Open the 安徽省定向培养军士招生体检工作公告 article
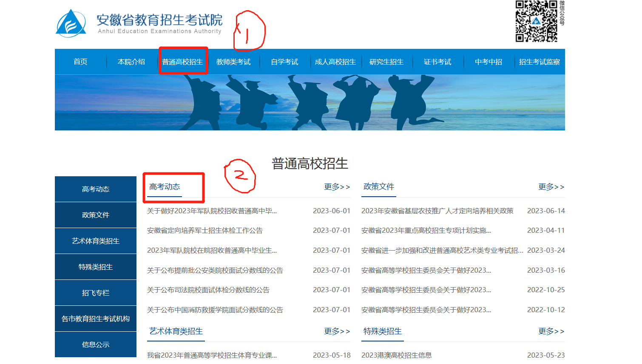The height and width of the screenshot is (364, 642). pyautogui.click(x=205, y=231)
